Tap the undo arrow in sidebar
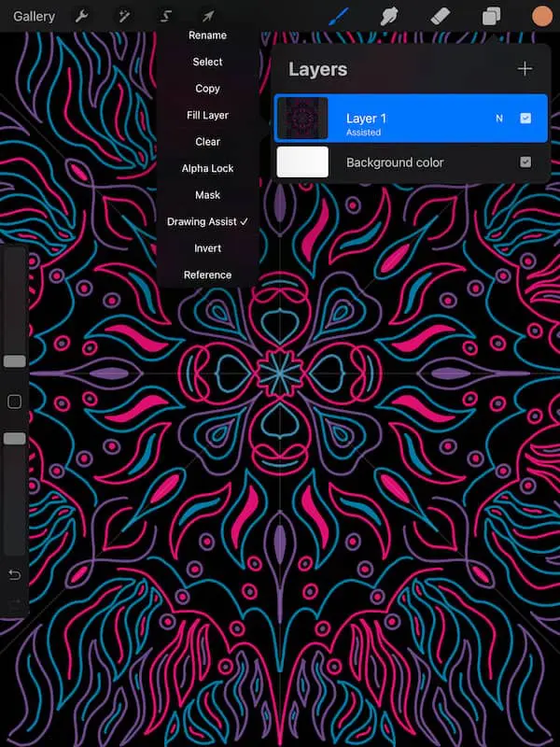Image resolution: width=560 pixels, height=747 pixels. click(15, 575)
